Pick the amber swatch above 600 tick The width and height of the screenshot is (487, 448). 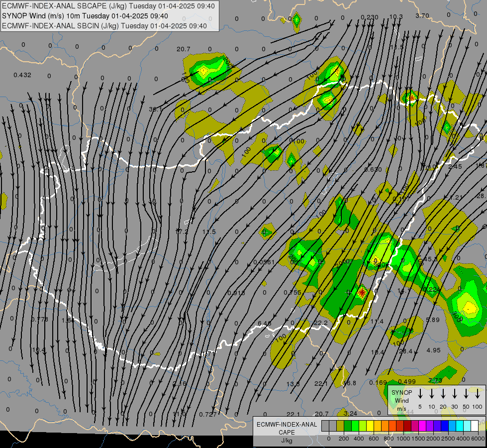378,426
